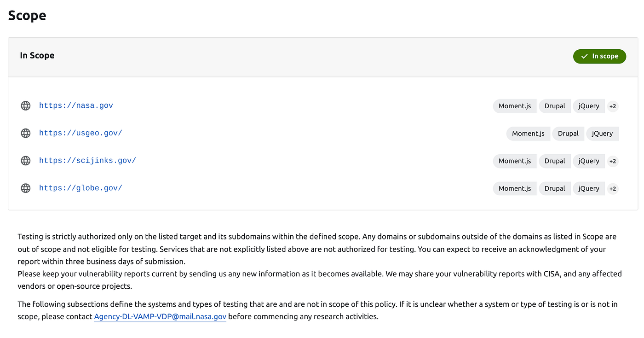644x338 pixels.
Task: Click the jQuery tag on scijinks.gov row
Action: 589,161
